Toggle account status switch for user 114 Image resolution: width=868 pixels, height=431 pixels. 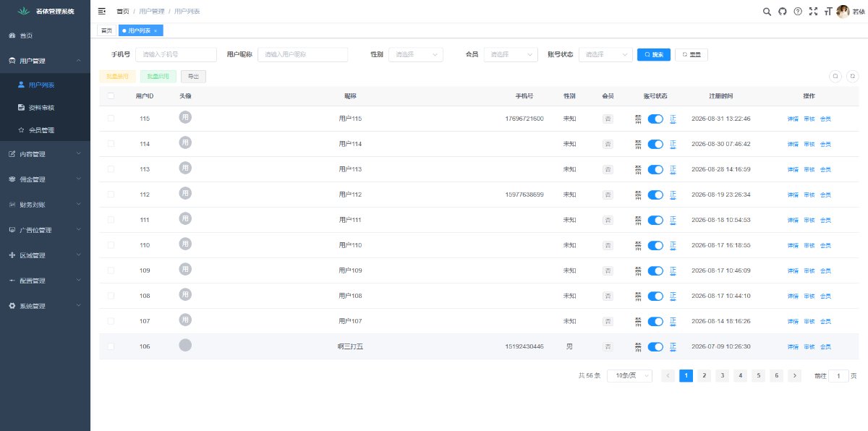(655, 144)
